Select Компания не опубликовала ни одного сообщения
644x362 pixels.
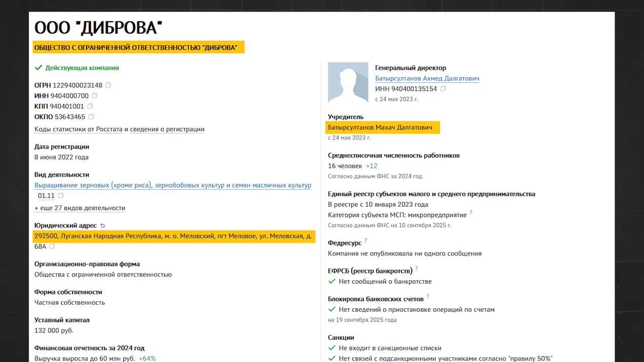tap(405, 254)
